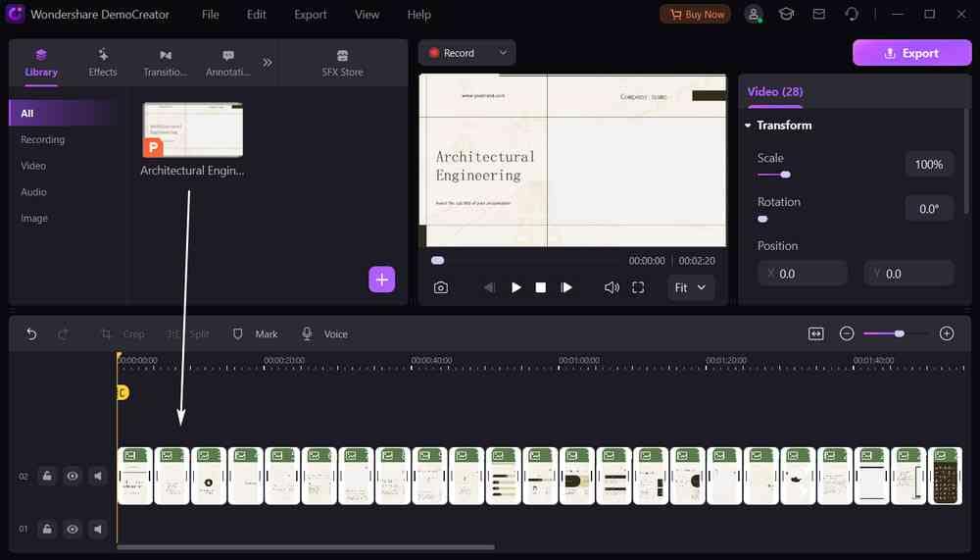The width and height of the screenshot is (980, 560).
Task: Step to the next frame
Action: pos(566,287)
